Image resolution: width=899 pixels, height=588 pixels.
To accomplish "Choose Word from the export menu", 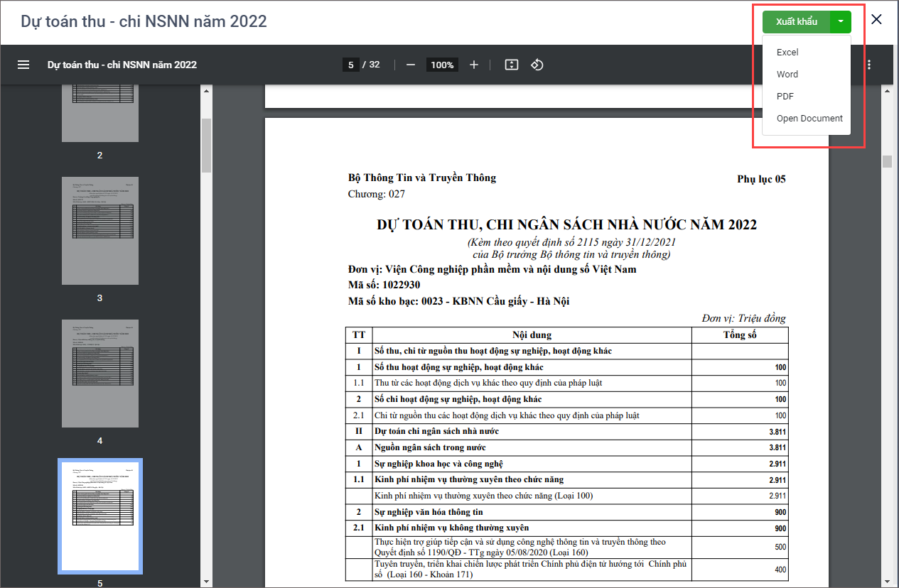I will [x=787, y=75].
